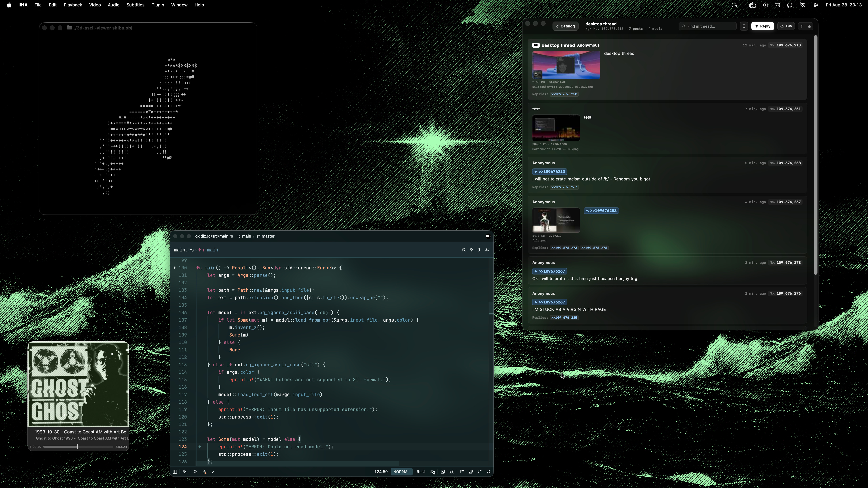Viewport: 868px width, 488px height.
Task: Toggle the 10s auto-refresh button
Action: click(786, 26)
